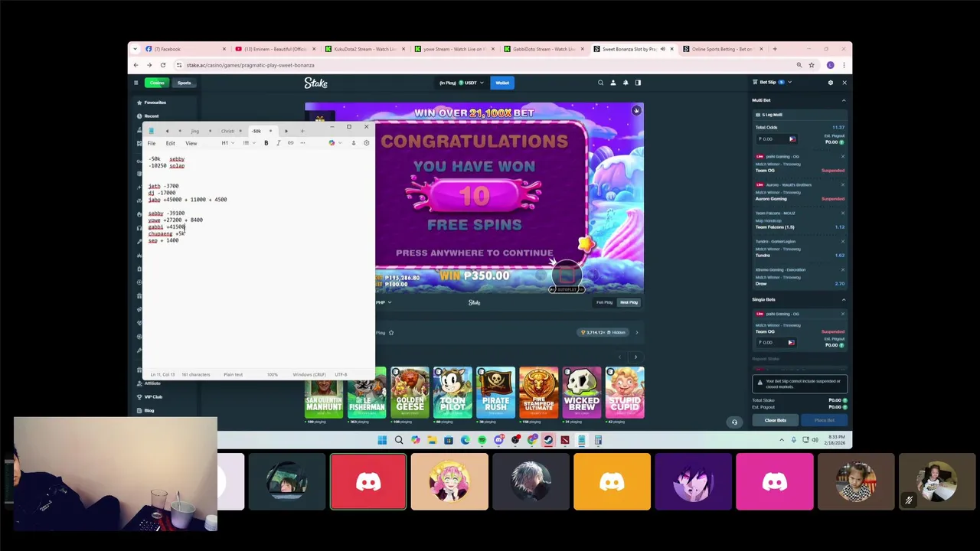Image resolution: width=980 pixels, height=551 pixels.
Task: Open Stake search magnifier icon
Action: tap(600, 83)
